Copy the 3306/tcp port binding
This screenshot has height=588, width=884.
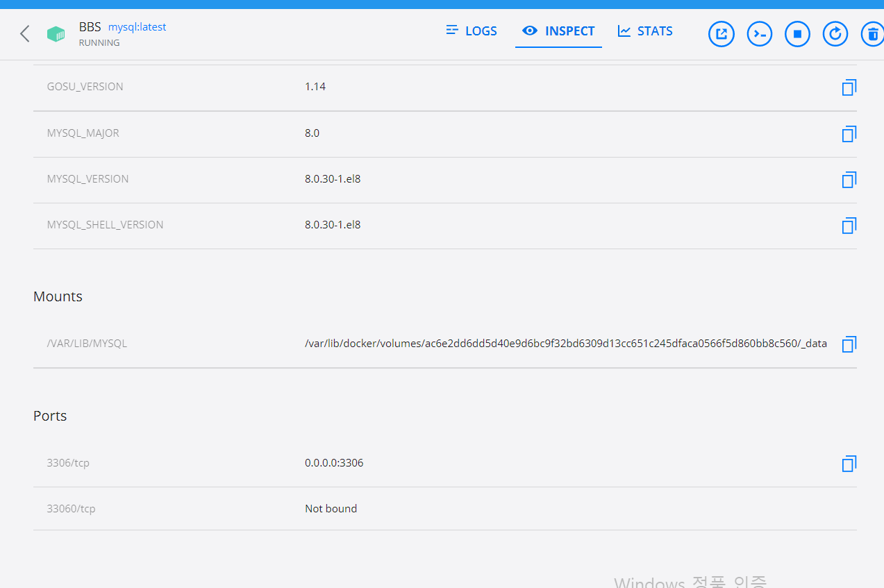tap(849, 464)
